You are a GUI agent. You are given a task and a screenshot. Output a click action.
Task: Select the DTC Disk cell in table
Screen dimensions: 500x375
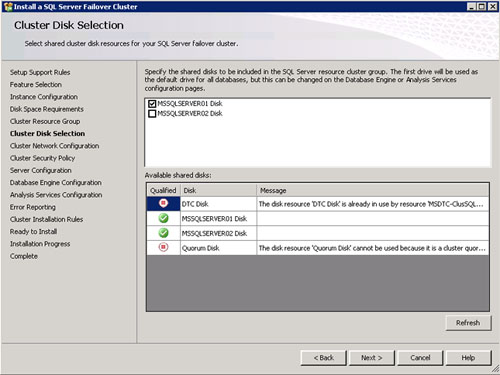point(218,204)
